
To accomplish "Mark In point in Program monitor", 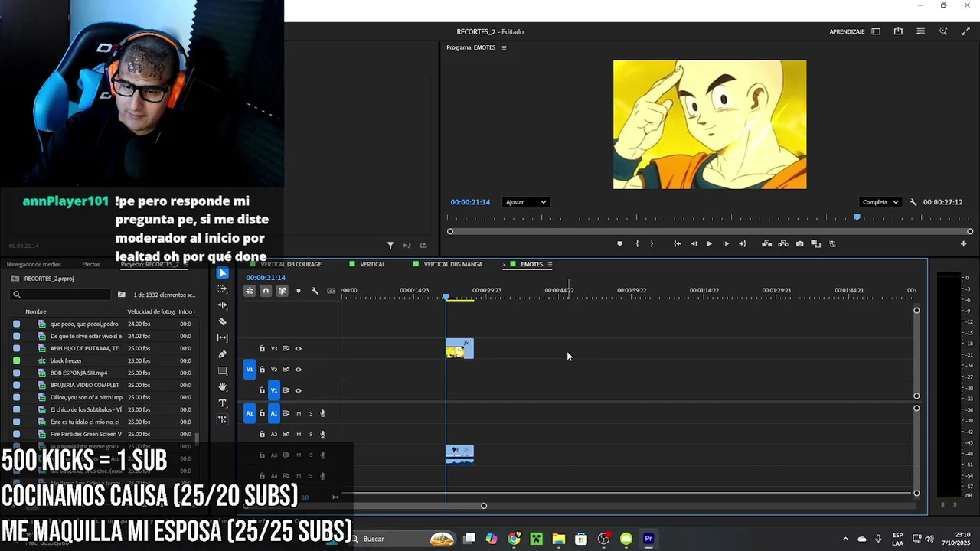I will [637, 244].
